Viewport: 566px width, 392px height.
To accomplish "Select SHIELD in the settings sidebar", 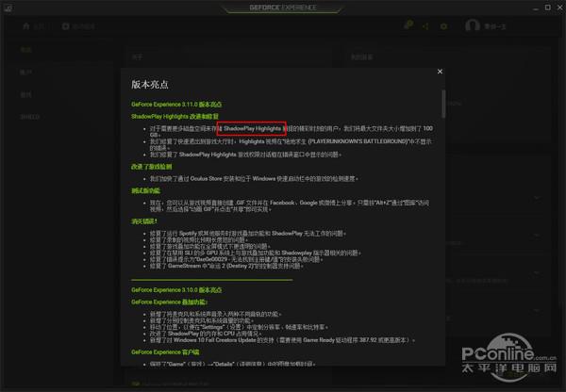I will [31, 116].
